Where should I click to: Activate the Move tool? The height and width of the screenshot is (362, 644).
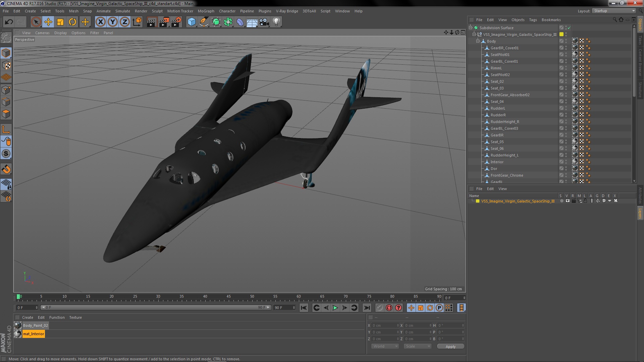point(48,22)
